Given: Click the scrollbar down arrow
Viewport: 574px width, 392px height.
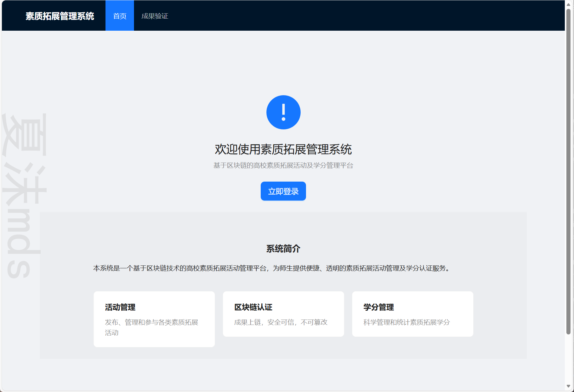Looking at the screenshot, I should click(x=569, y=386).
